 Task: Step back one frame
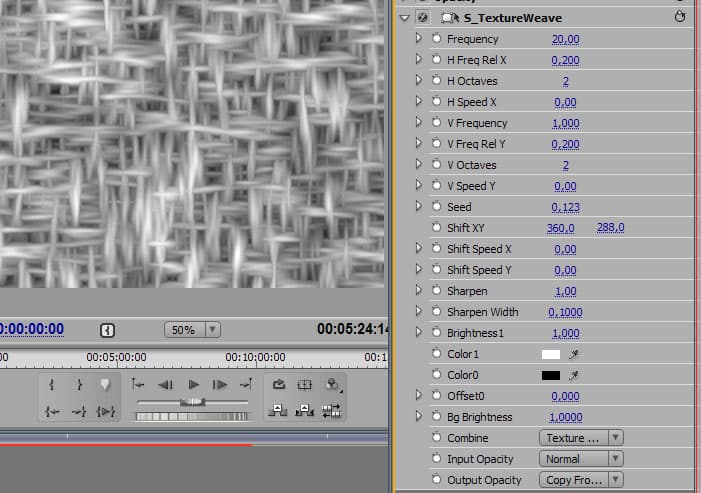point(166,384)
